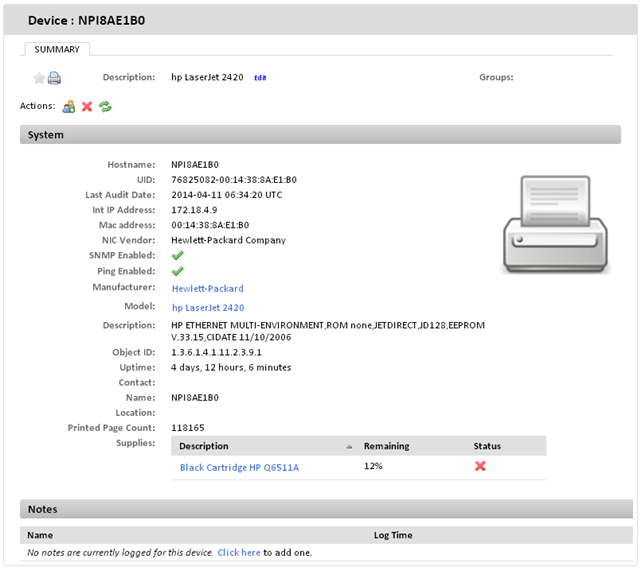The width and height of the screenshot is (641, 569).
Task: Click the Notes section header
Action: click(x=326, y=509)
